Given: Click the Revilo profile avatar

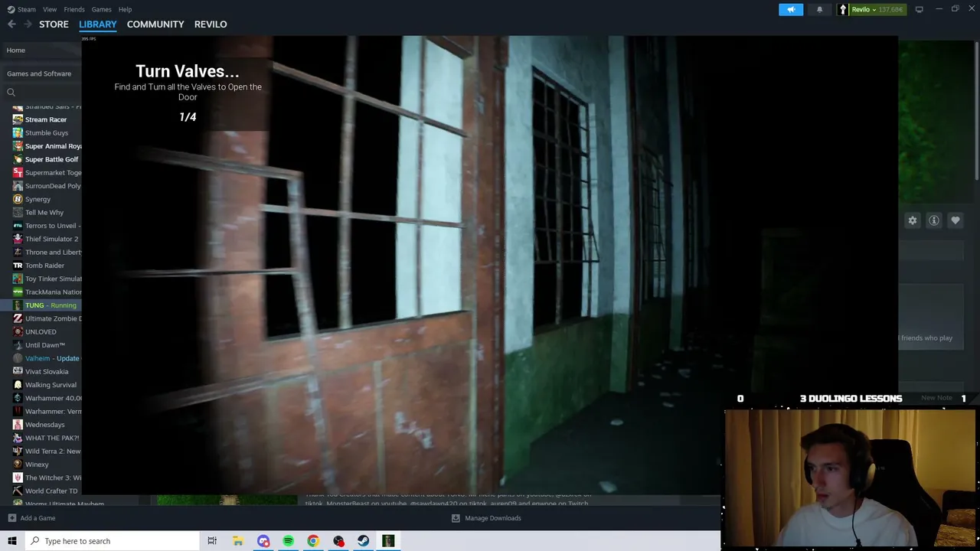Looking at the screenshot, I should (x=843, y=9).
